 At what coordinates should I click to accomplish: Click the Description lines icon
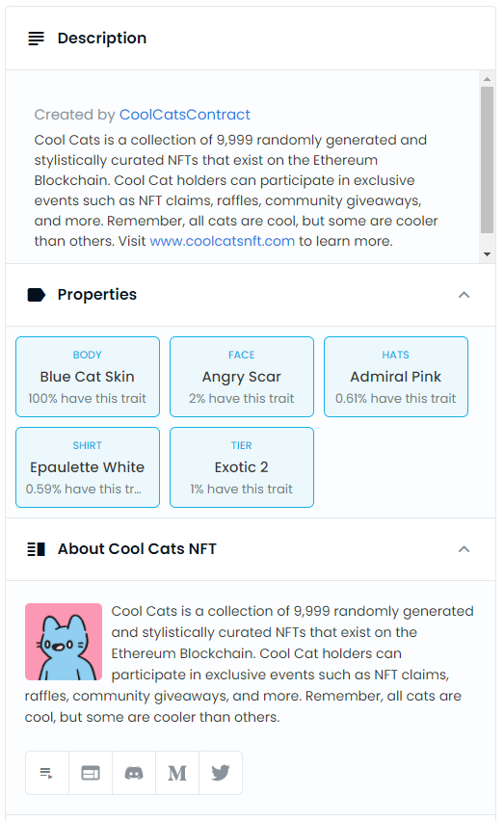point(36,39)
